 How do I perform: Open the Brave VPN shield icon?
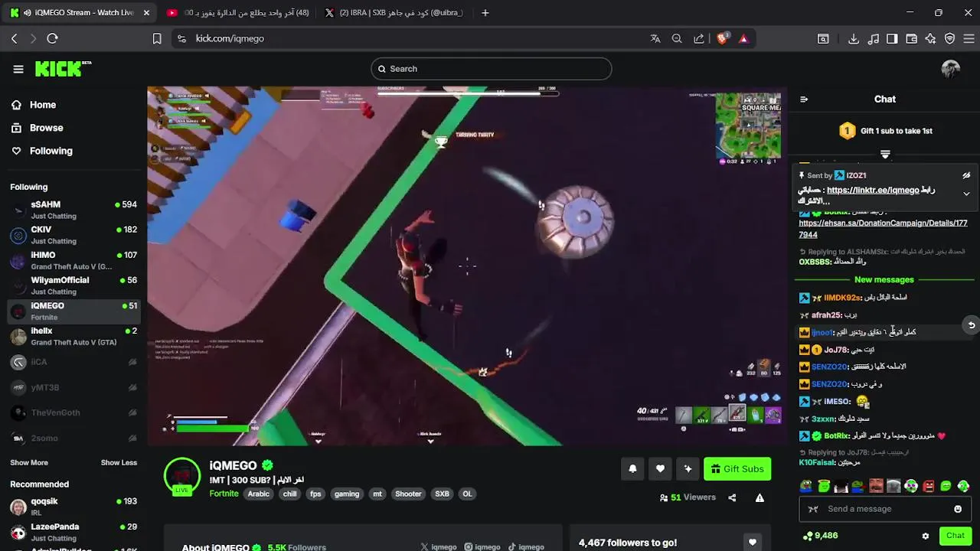pyautogui.click(x=949, y=38)
